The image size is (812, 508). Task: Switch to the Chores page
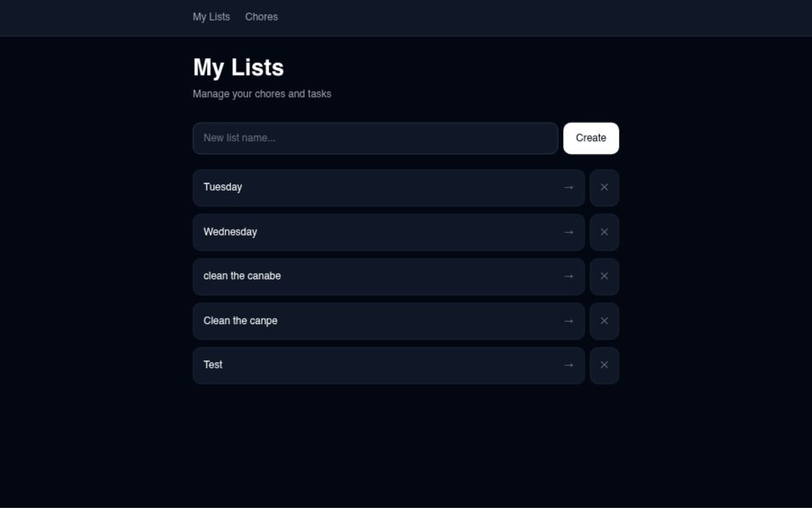[262, 17]
